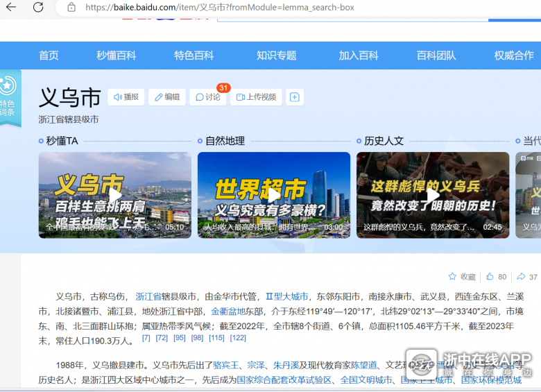The width and height of the screenshot is (541, 392).
Task: Open the 首页 navigation item
Action: pos(49,56)
